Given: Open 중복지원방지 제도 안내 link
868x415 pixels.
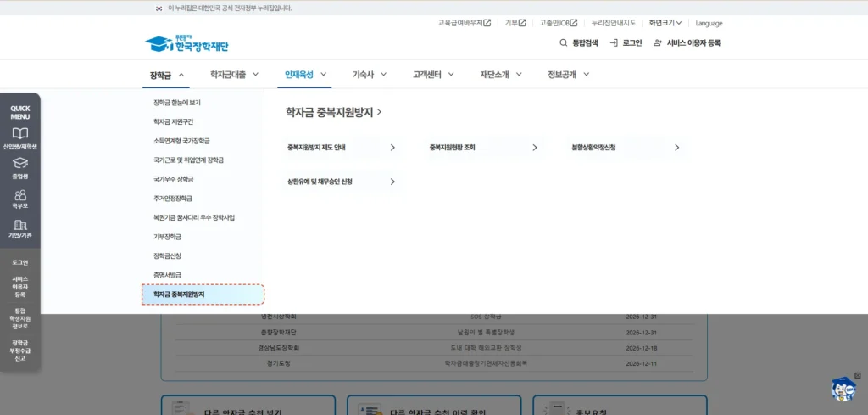Looking at the screenshot, I should click(341, 148).
